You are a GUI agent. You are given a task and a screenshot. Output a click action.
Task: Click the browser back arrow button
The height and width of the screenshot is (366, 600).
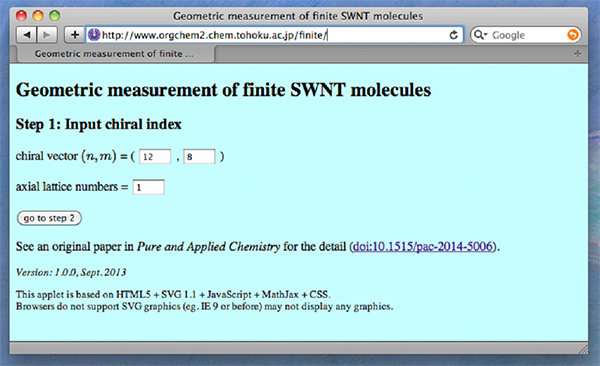(27, 35)
